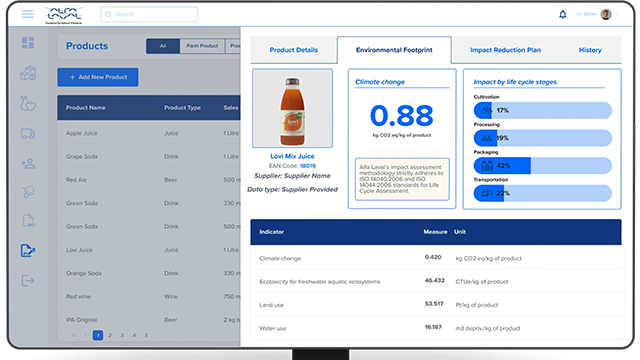Screen dimensions: 640x360
Task: Click the Climate change indicator row
Action: click(437, 258)
